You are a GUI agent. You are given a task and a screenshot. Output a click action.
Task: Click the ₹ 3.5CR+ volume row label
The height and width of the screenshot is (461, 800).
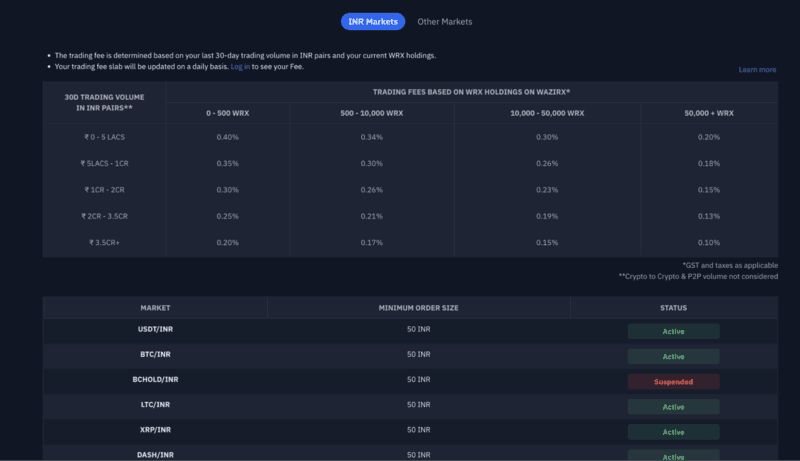click(104, 243)
